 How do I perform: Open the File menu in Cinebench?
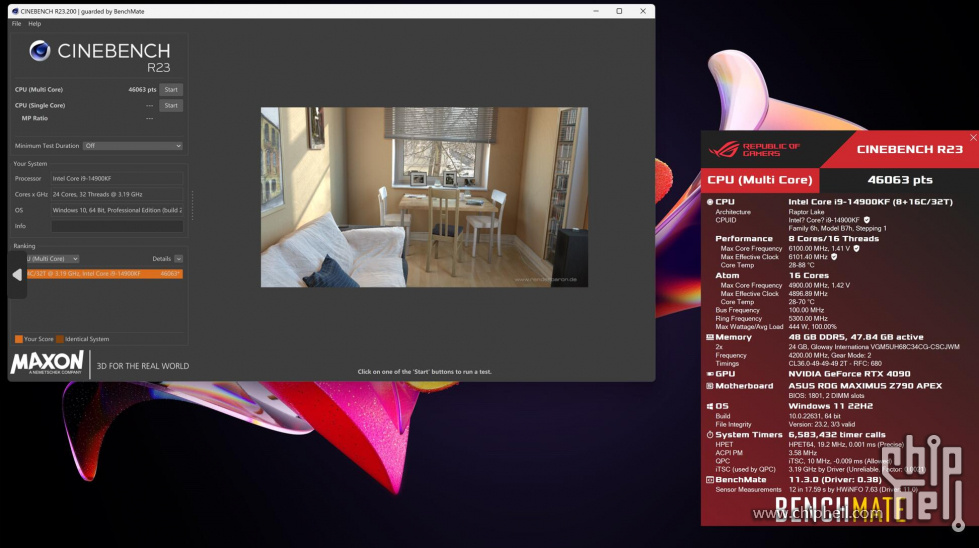tap(16, 24)
